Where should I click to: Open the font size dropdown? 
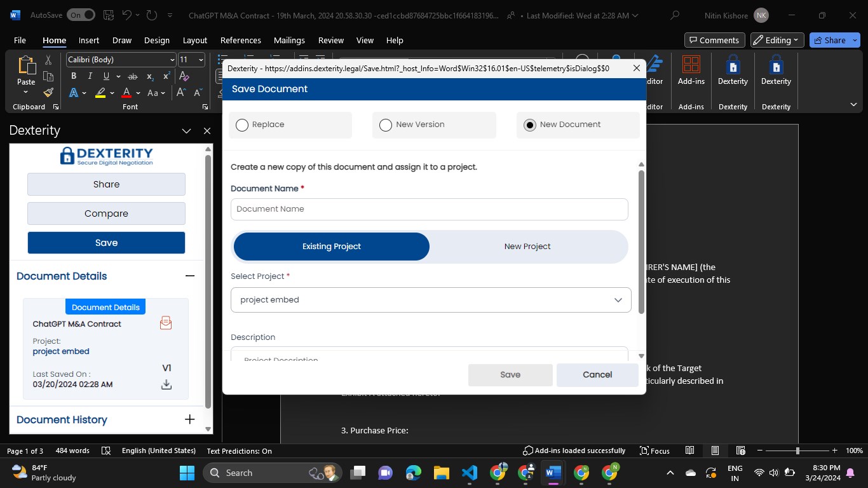tap(201, 60)
